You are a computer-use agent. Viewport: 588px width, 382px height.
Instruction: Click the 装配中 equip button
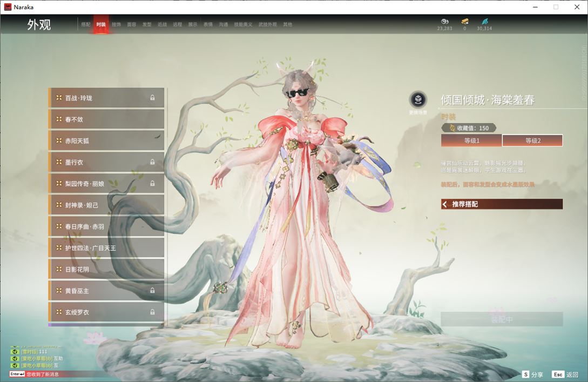tap(502, 319)
